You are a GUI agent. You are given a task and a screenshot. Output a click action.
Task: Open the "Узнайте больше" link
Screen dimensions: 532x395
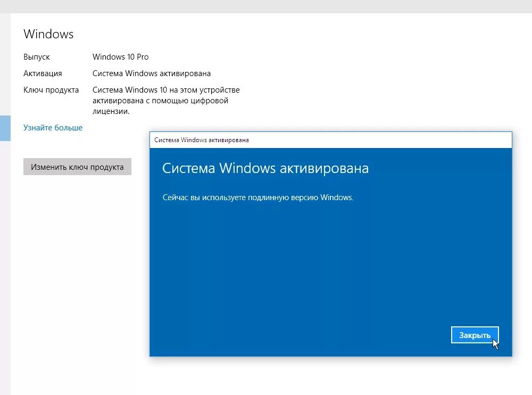point(53,128)
